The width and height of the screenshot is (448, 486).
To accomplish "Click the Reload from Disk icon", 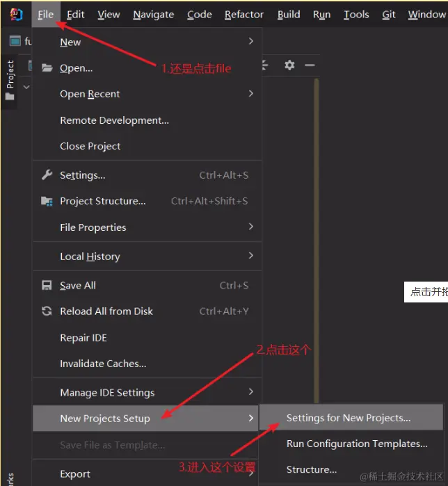I will coord(47,311).
